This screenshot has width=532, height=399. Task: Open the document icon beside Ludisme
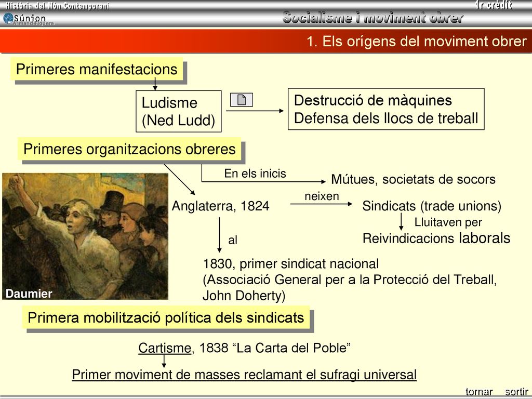pos(242,100)
